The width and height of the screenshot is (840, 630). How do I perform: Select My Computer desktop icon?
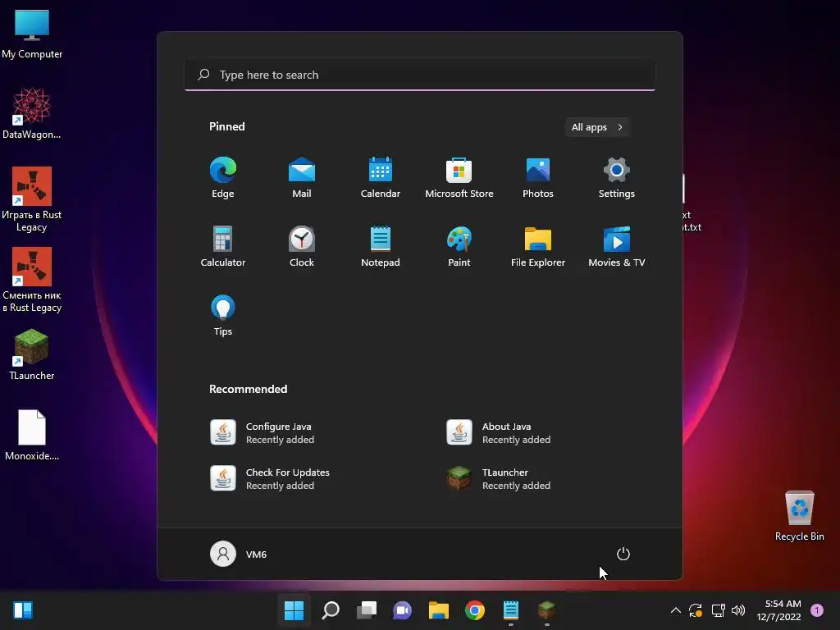[x=32, y=34]
